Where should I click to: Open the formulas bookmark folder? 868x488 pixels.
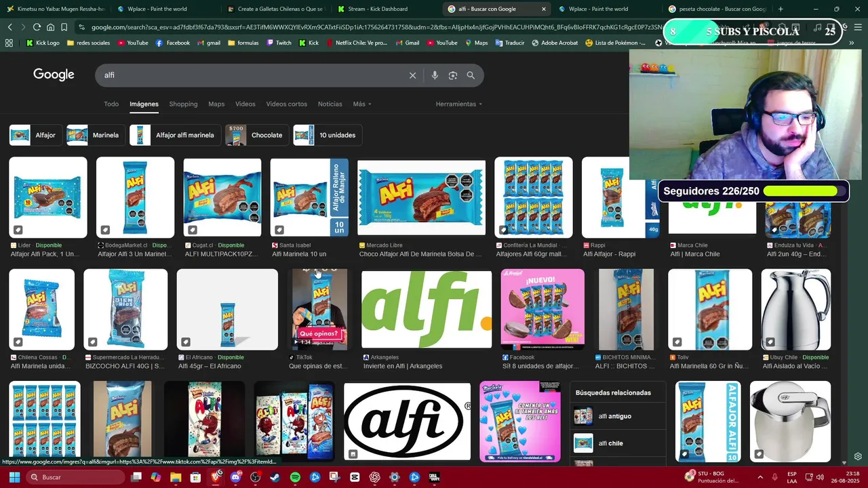click(x=243, y=43)
